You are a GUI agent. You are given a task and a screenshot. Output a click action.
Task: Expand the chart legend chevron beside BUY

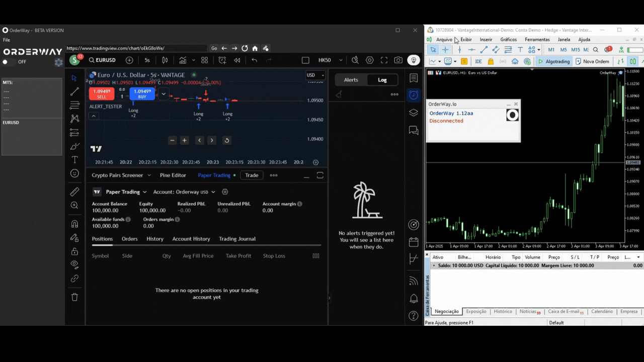click(x=164, y=94)
